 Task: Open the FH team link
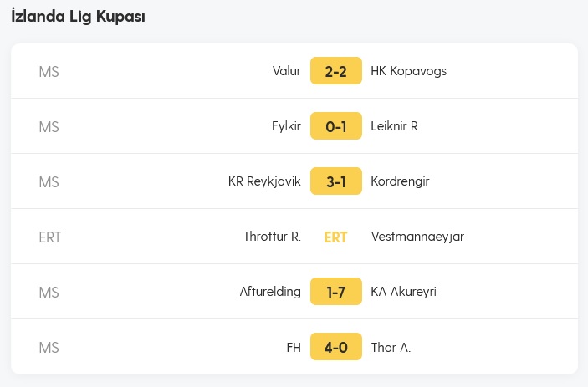click(294, 347)
